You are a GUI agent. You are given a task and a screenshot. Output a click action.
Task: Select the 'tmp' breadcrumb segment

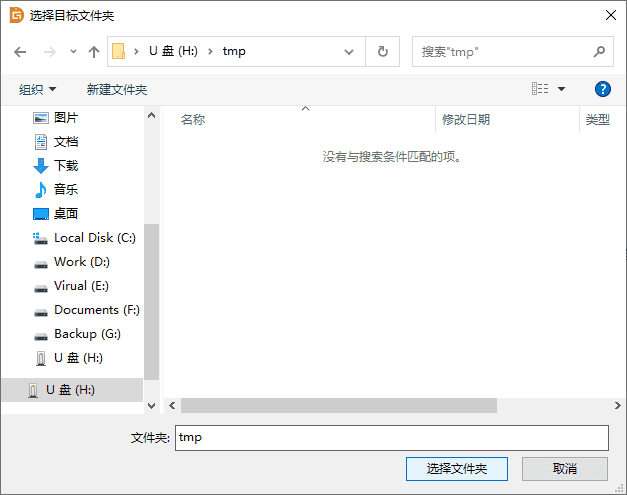[x=234, y=51]
